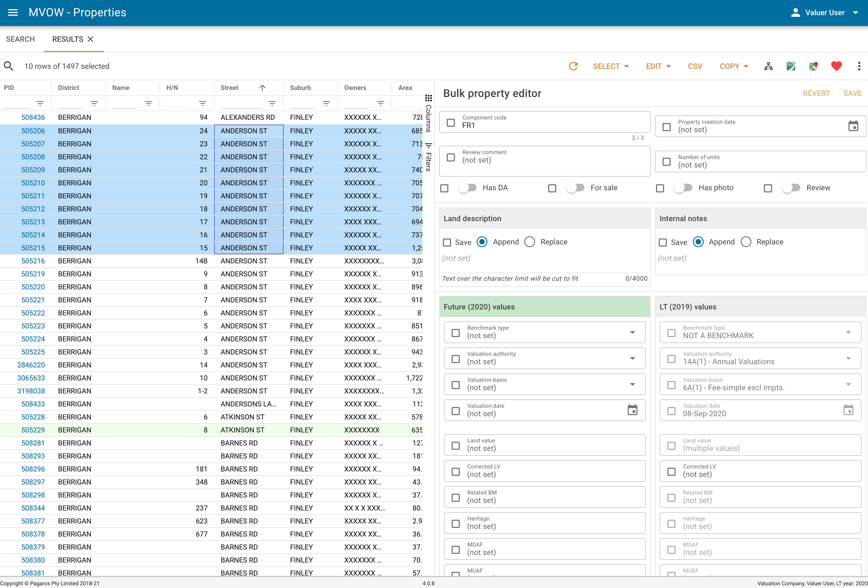Select Replace radio under Internal notes
Image resolution: width=868 pixels, height=588 pixels.
tap(745, 242)
